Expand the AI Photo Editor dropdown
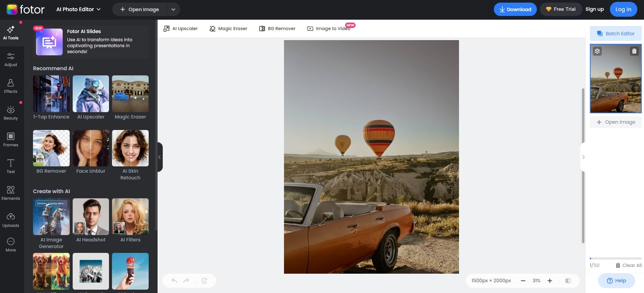This screenshot has height=293, width=644. tap(78, 9)
